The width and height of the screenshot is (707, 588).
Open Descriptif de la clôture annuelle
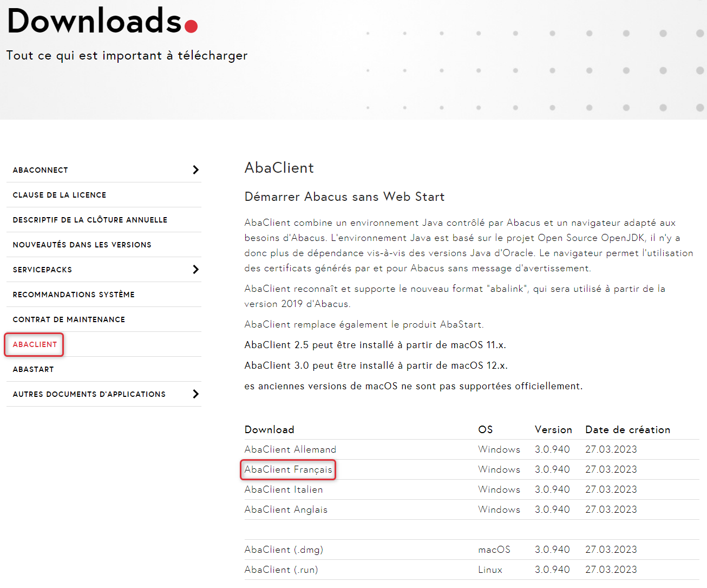tap(90, 220)
